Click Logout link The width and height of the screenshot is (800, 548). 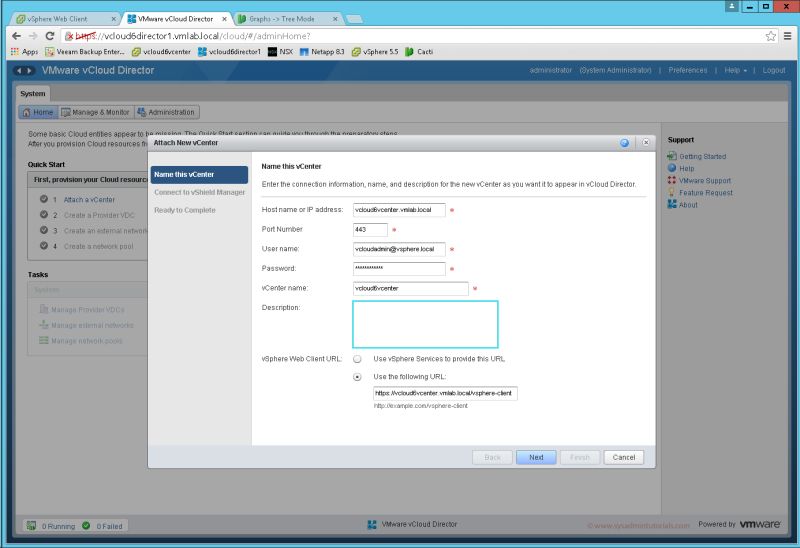(774, 70)
